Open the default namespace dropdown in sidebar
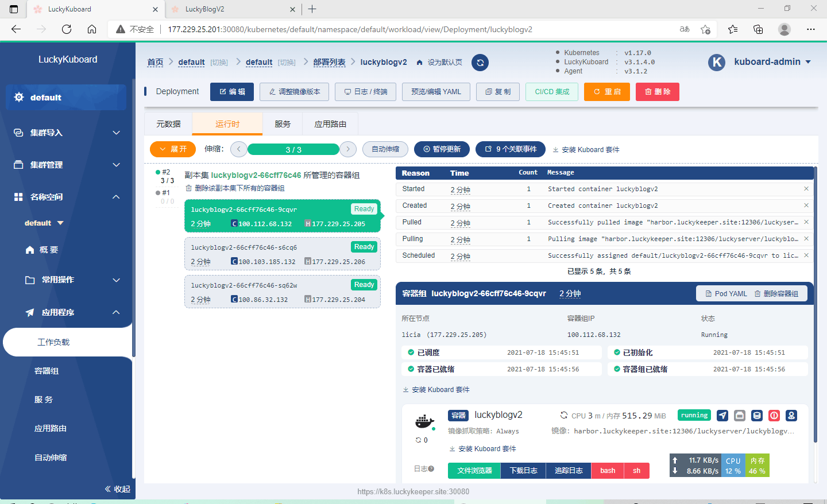The height and width of the screenshot is (504, 827). click(x=44, y=223)
